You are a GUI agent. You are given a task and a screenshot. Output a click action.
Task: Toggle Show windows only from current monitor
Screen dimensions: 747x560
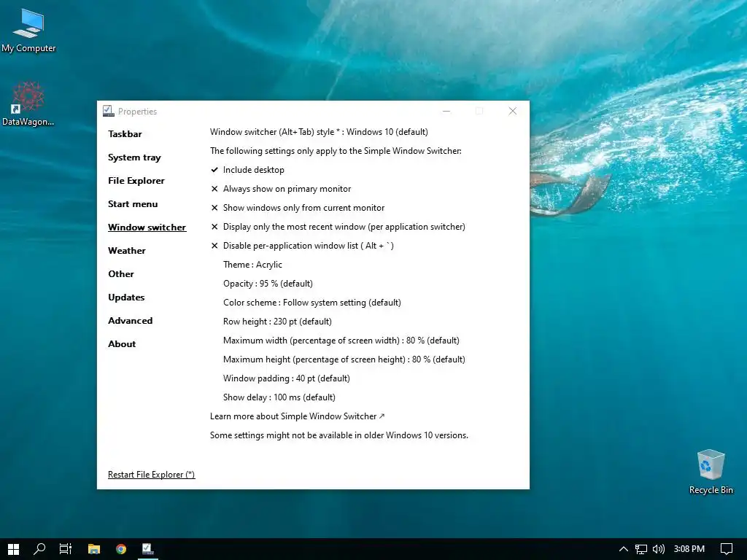[x=298, y=208]
